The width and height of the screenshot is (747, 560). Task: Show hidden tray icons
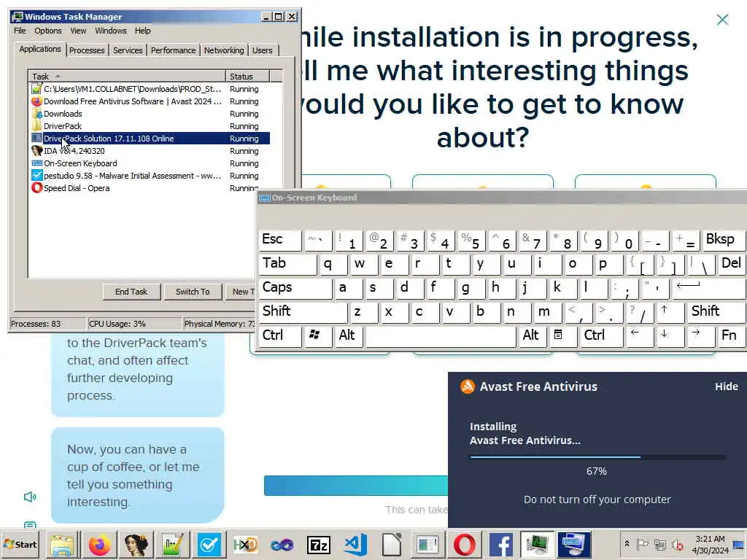pos(627,544)
